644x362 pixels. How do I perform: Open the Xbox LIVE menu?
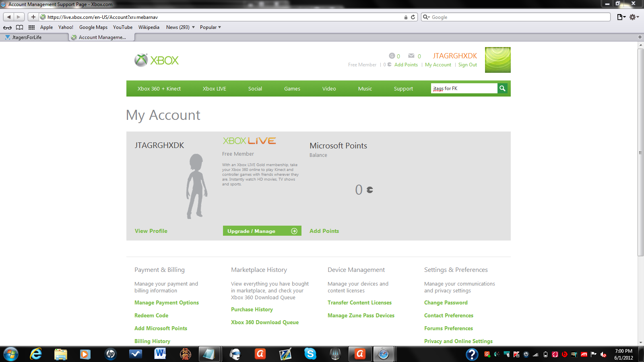[x=215, y=88]
